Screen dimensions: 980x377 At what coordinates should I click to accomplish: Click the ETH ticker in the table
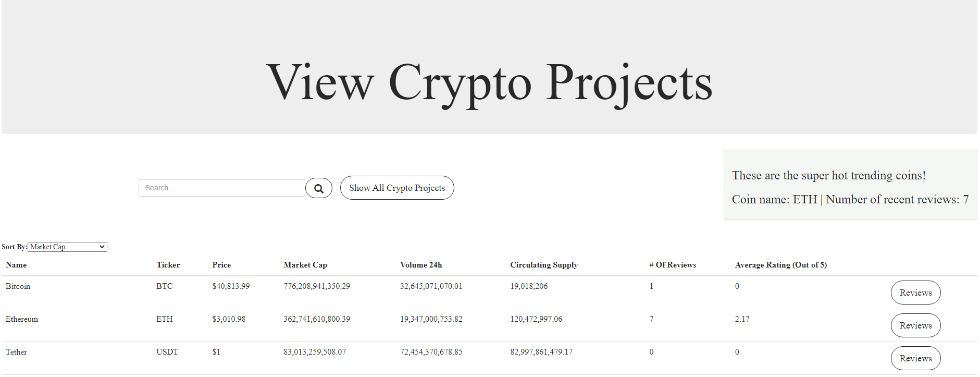[165, 319]
